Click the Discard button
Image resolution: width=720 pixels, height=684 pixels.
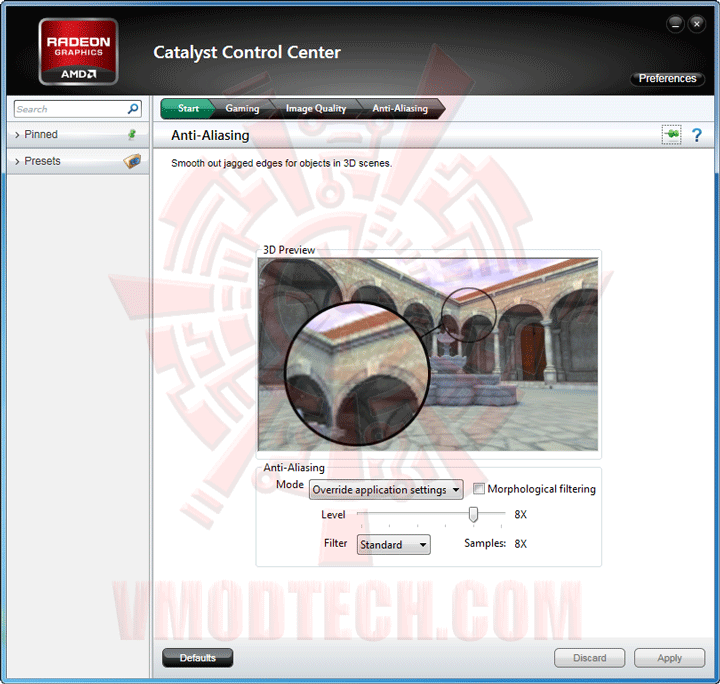pyautogui.click(x=590, y=658)
